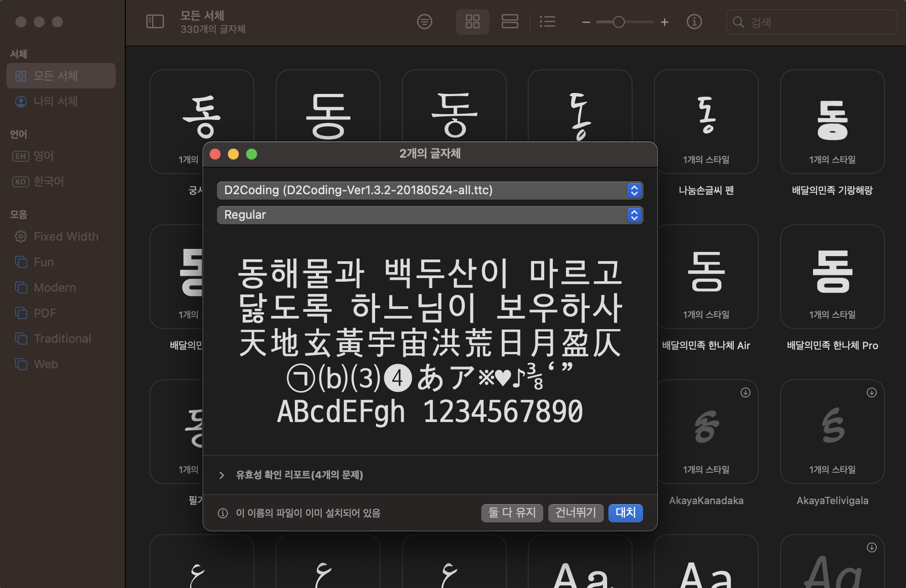This screenshot has height=588, width=906.
Task: Click the info icon beside the already-installed message
Action: coord(223,513)
